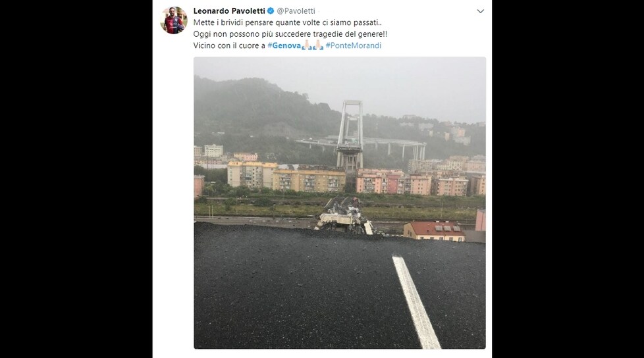Click the line "Oggi non possono più succedere"
The width and height of the screenshot is (644, 358).
coord(290,34)
